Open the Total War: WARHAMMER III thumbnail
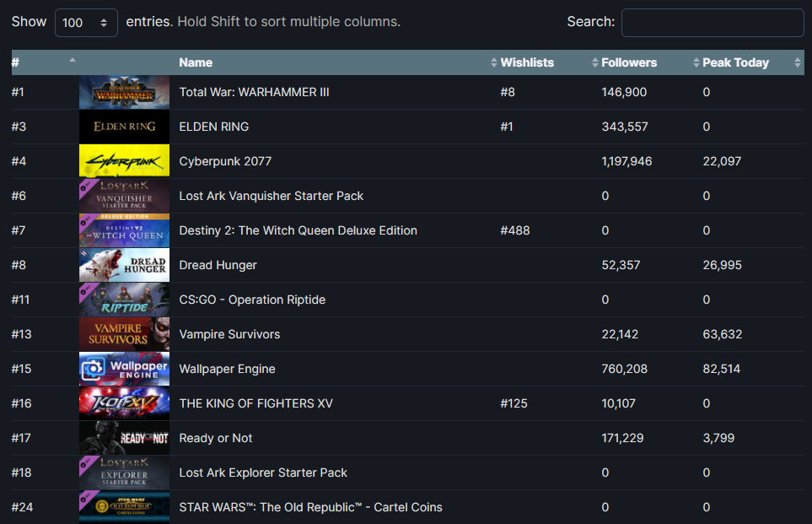The height and width of the screenshot is (524, 812). pos(124,92)
